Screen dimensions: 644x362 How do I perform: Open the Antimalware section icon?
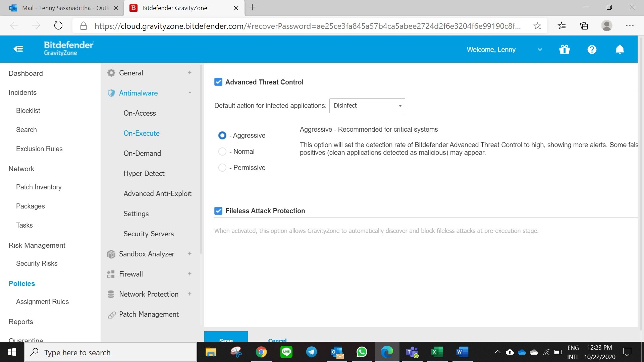pyautogui.click(x=111, y=93)
